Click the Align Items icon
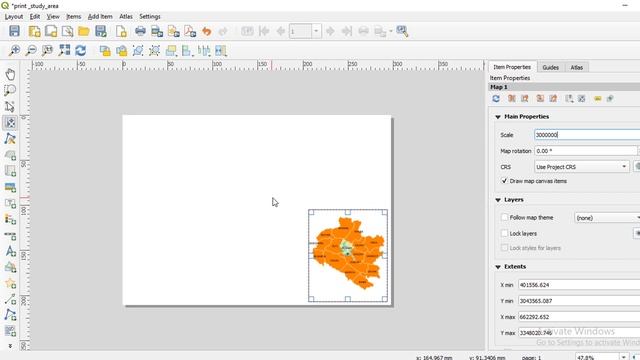Screen dimensions: 640x360 point(187,51)
